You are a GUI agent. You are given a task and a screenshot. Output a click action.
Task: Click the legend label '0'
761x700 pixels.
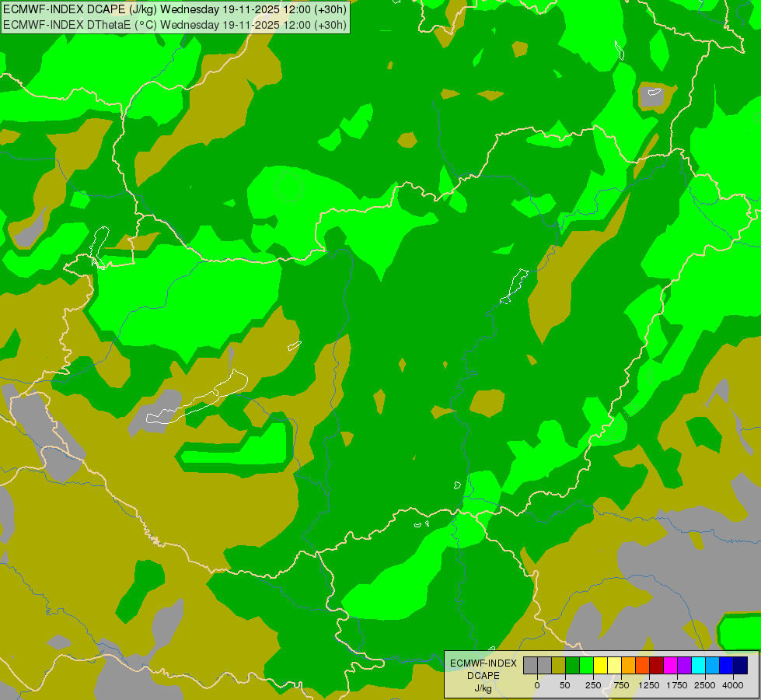[537, 685]
